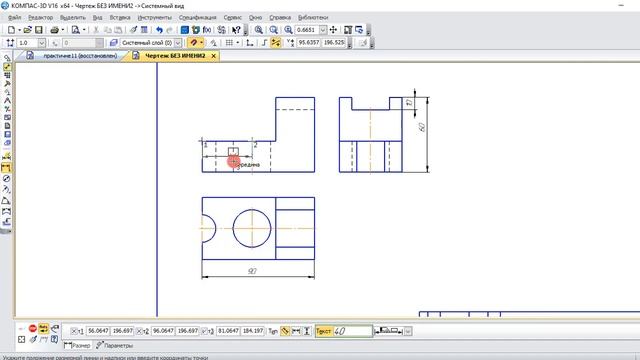The image size is (640, 360).
Task: Toggle the global snaps magnet button
Action: [194, 42]
